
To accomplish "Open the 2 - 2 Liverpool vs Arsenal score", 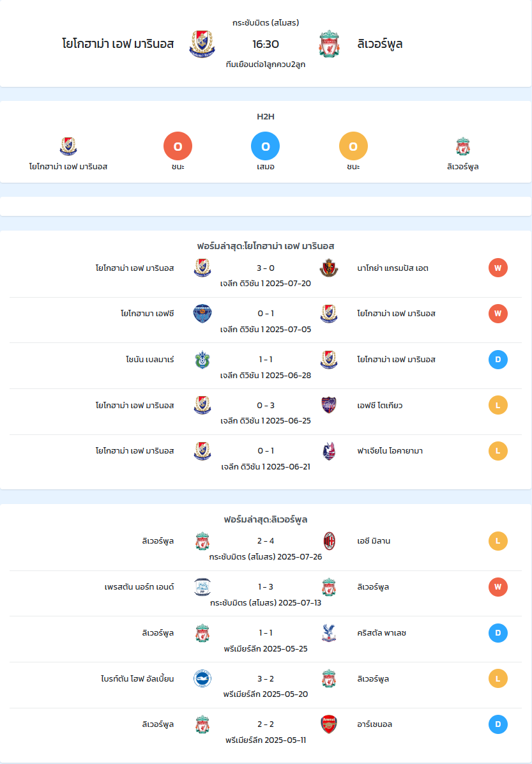I will click(x=266, y=724).
